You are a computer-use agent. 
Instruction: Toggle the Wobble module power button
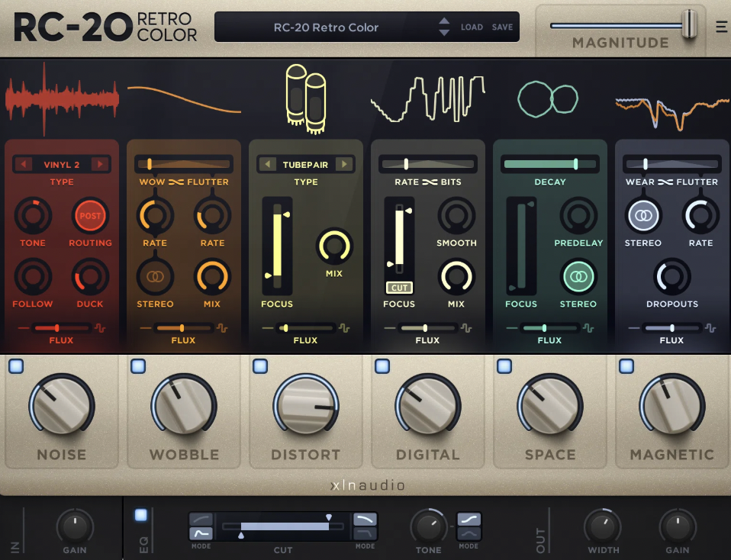pos(138,366)
